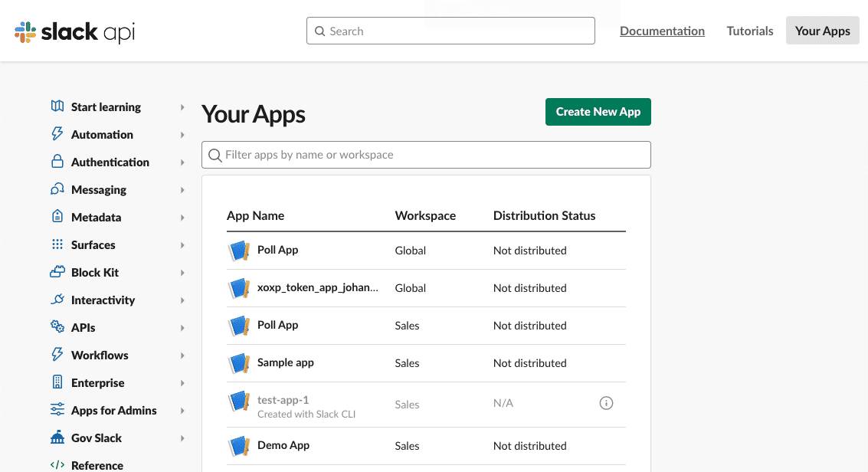Viewport: 868px width, 472px height.
Task: Open the Documentation link
Action: (x=662, y=31)
